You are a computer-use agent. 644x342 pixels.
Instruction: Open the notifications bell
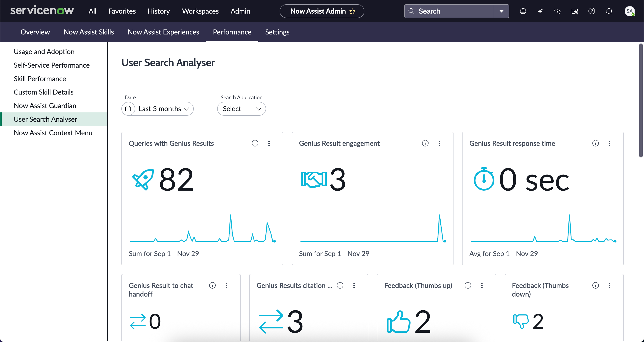[609, 11]
